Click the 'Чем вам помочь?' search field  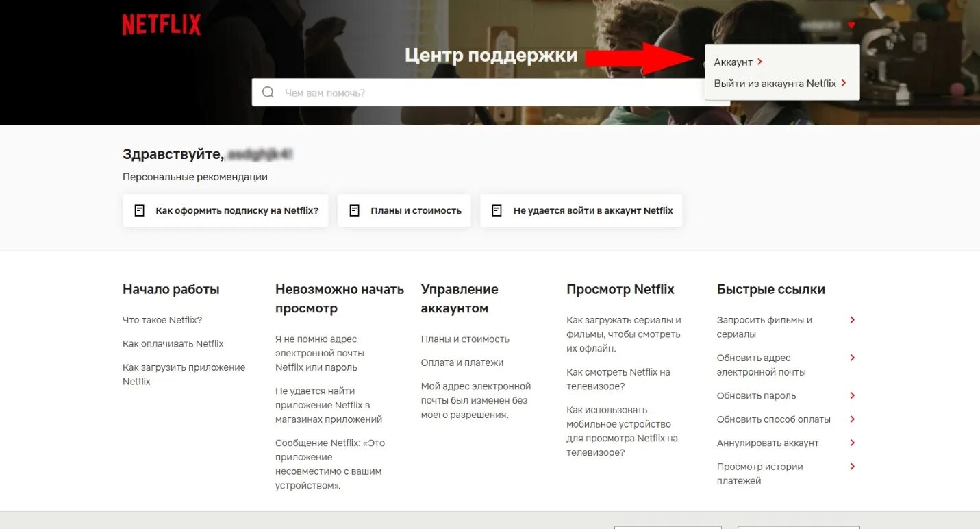490,93
